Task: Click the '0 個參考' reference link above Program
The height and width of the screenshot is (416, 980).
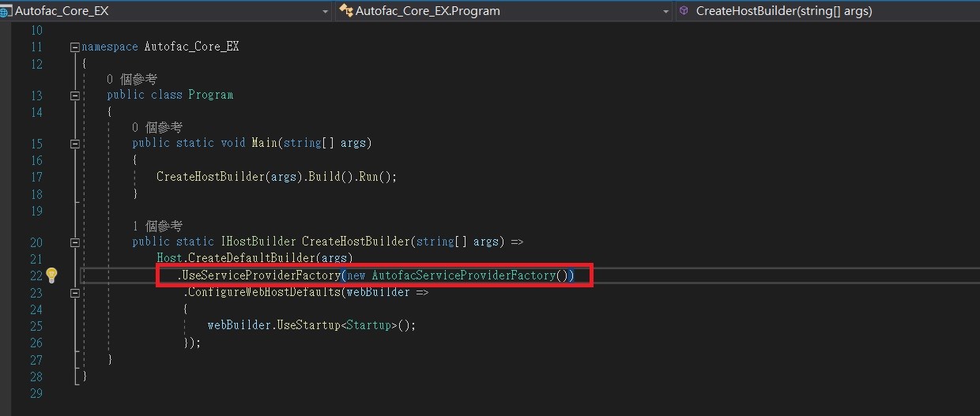Action: 132,79
